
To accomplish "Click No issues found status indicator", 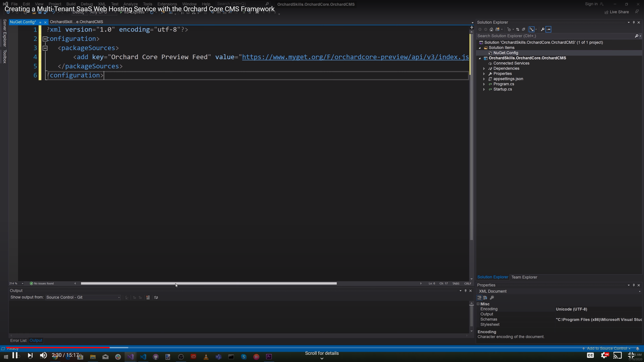I will tap(42, 284).
